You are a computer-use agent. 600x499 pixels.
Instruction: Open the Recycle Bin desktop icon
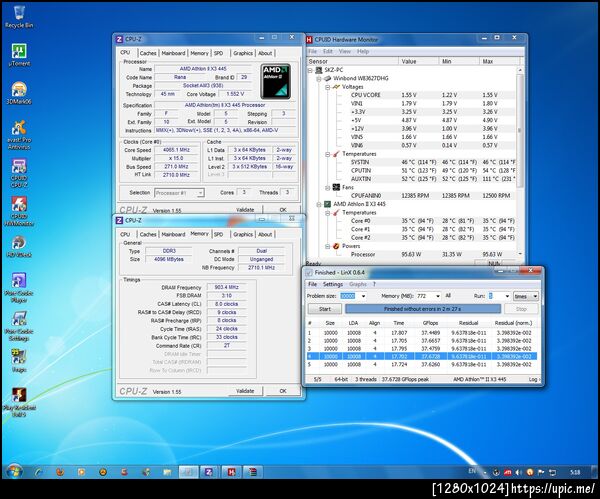click(x=19, y=17)
